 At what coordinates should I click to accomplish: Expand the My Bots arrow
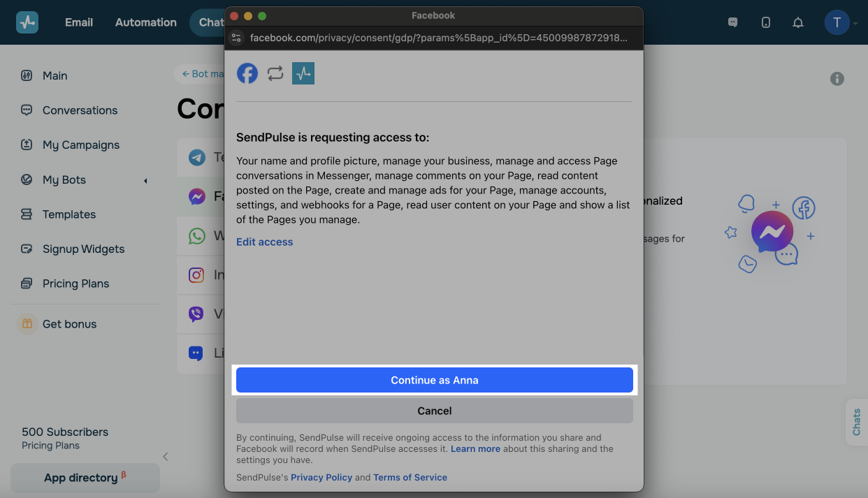point(145,181)
